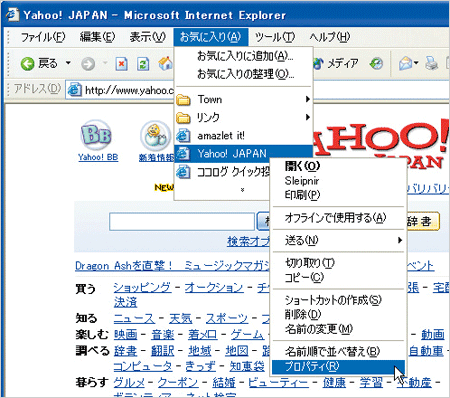Open dropdown arrow next to Mail icon
Image resolution: width=450 pixels, height=398 pixels.
(x=416, y=63)
